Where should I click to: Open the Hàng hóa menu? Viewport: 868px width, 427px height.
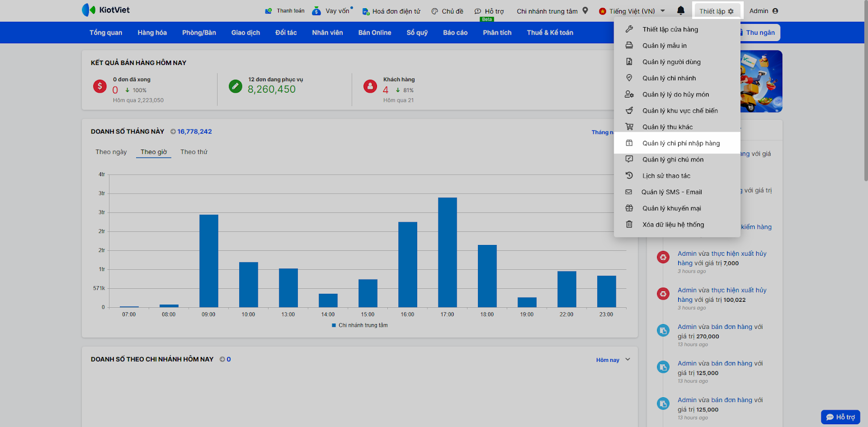click(x=152, y=33)
